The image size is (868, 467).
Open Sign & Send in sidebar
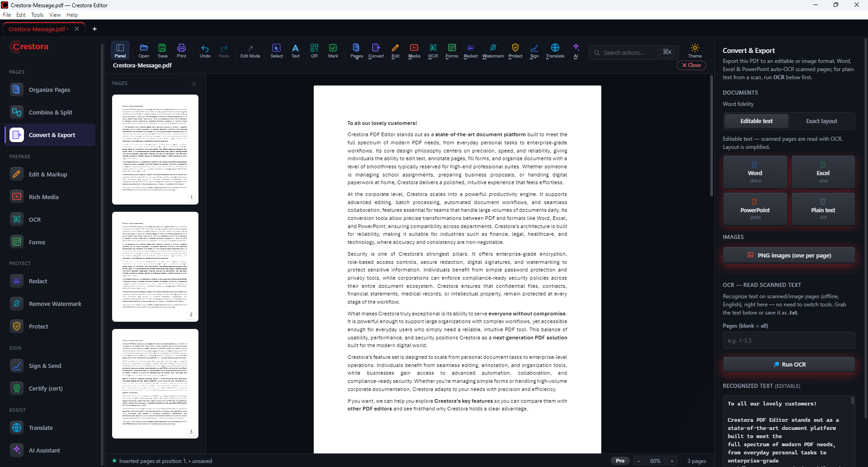tap(50, 366)
